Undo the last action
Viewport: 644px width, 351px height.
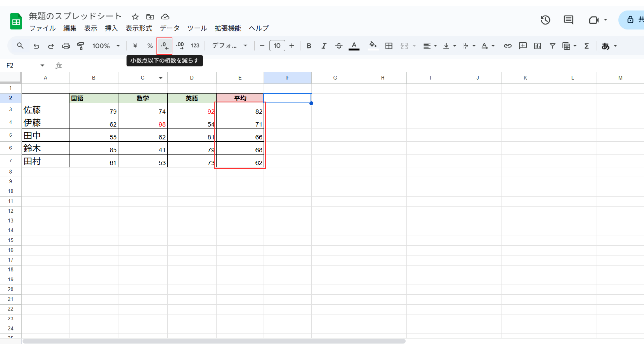36,46
